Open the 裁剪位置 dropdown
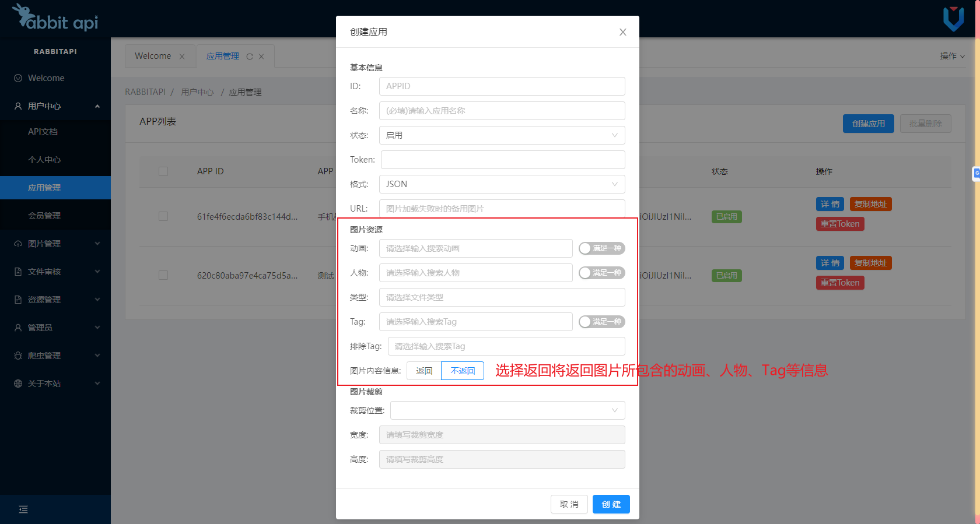Image resolution: width=980 pixels, height=524 pixels. [x=508, y=410]
